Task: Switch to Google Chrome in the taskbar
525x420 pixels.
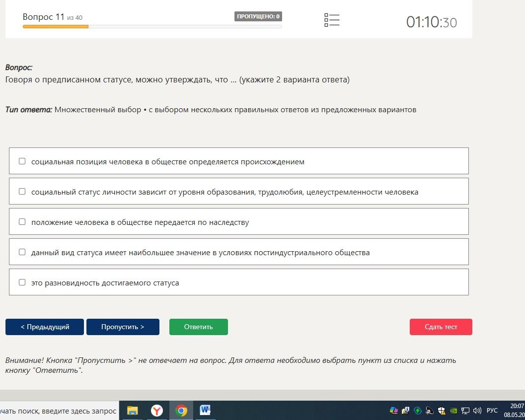Action: pyautogui.click(x=181, y=410)
